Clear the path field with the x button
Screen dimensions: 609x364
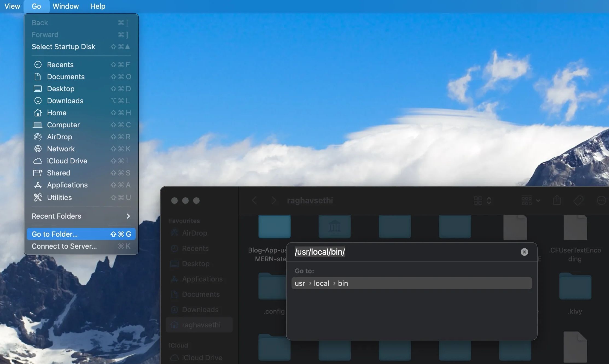coord(524,252)
